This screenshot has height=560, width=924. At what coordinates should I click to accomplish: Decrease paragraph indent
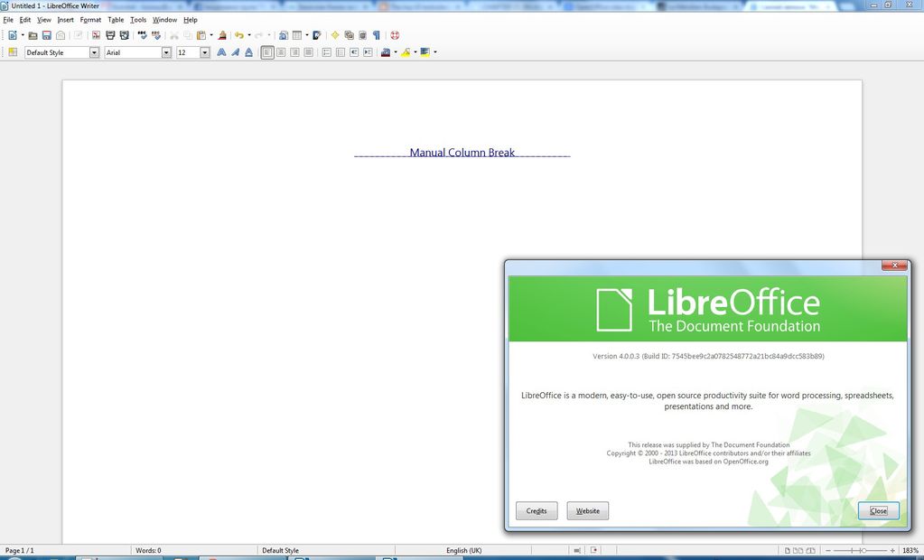pyautogui.click(x=354, y=52)
